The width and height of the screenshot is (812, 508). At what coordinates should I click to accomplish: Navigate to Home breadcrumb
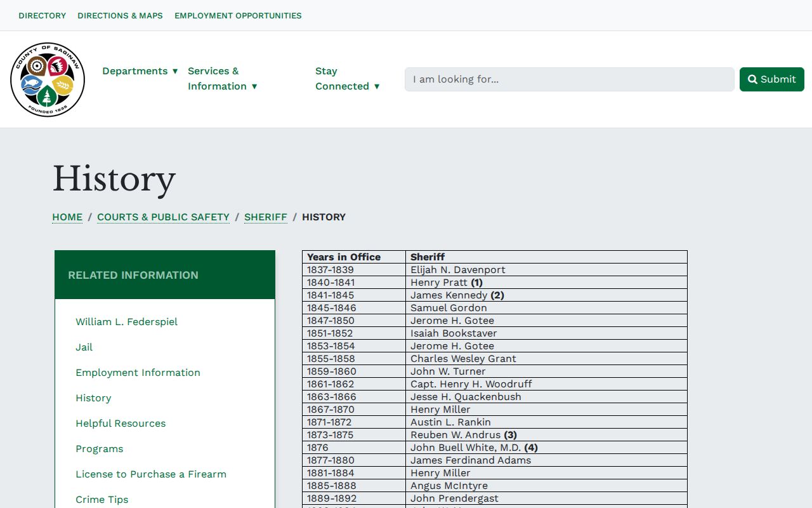67,217
